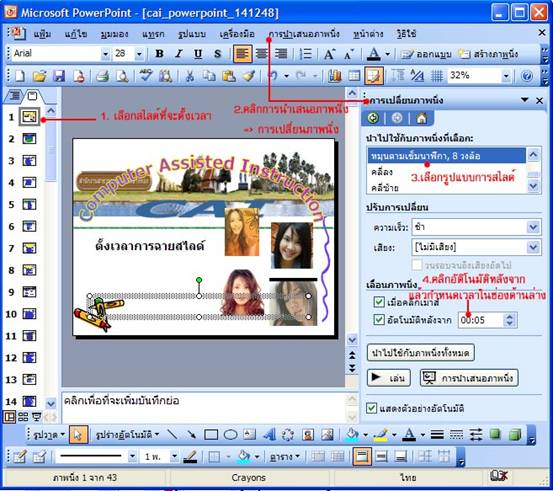
Task: Click the ออกแบบ Design button
Action: pos(426,54)
